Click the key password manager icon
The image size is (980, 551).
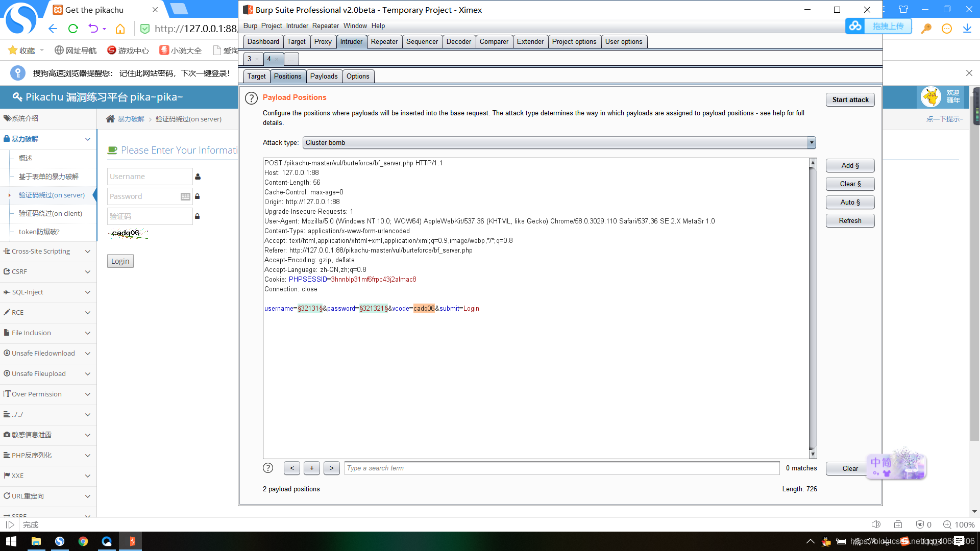coord(926,29)
